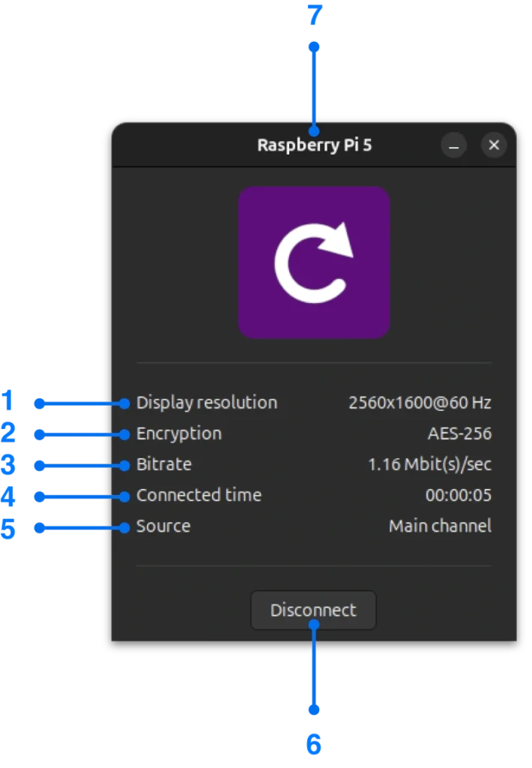Select the Encryption label
532x768 pixels.
(178, 434)
